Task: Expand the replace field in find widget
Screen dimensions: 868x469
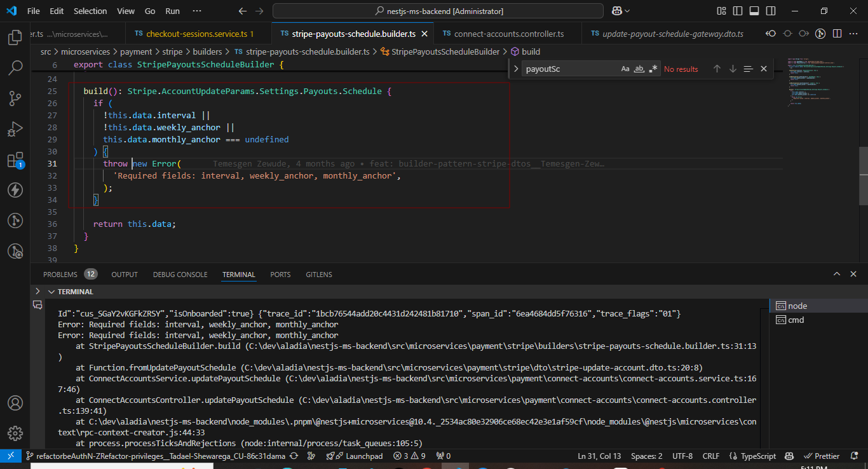Action: click(515, 69)
